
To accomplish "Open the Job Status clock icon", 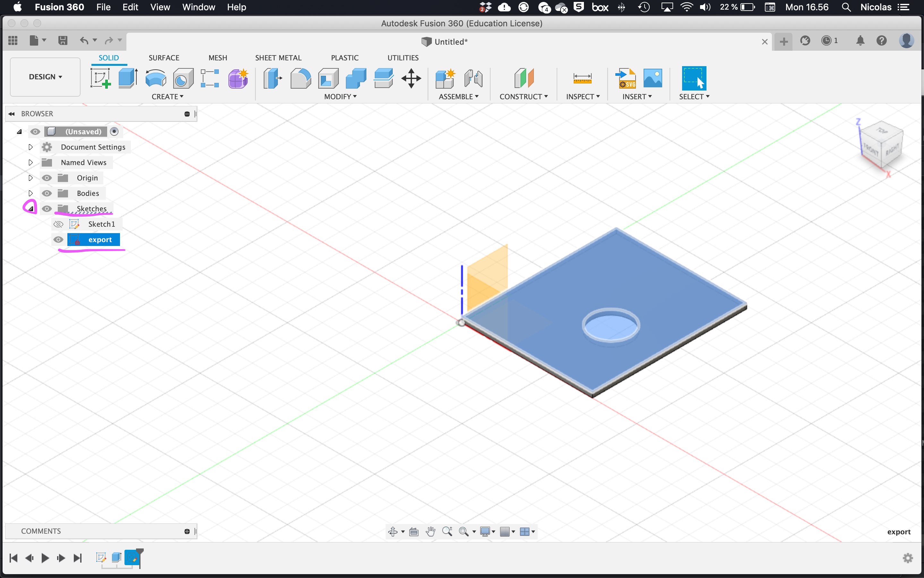I will (x=826, y=40).
